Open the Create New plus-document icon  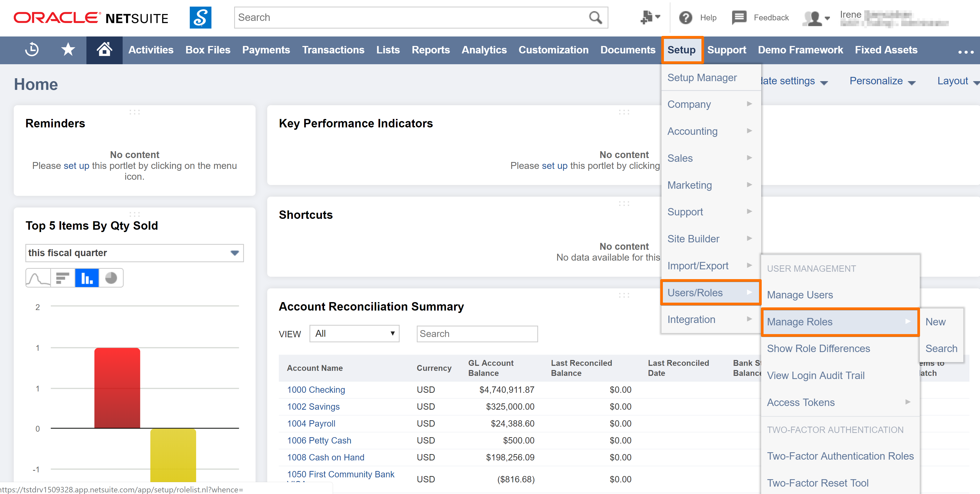point(650,17)
